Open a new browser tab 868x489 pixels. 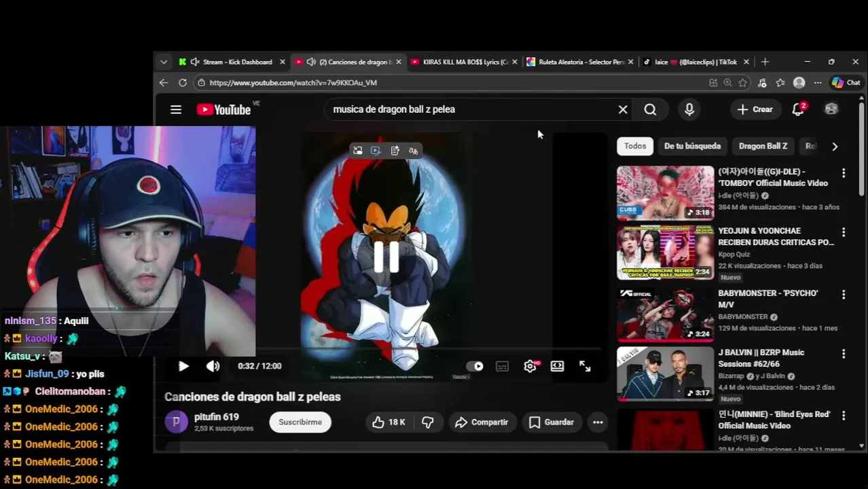tap(765, 62)
